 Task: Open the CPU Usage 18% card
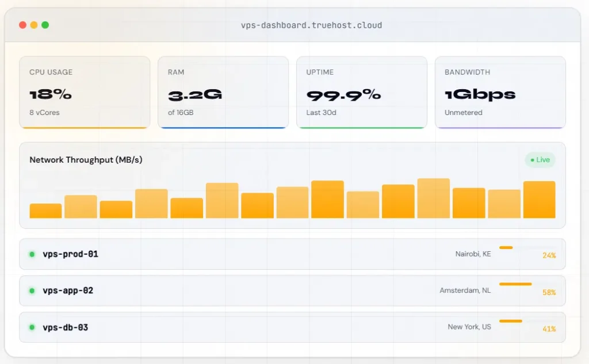point(85,93)
